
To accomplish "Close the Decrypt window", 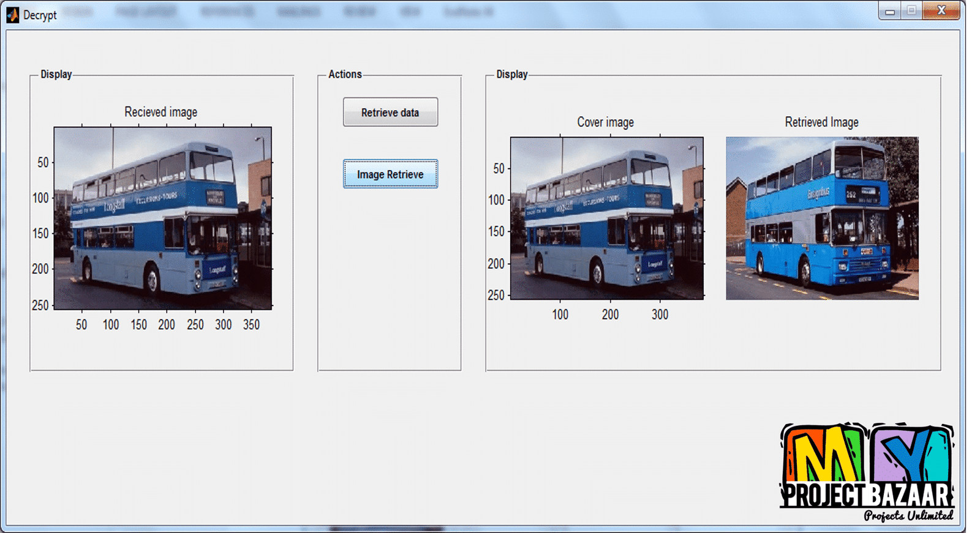I will (x=941, y=11).
